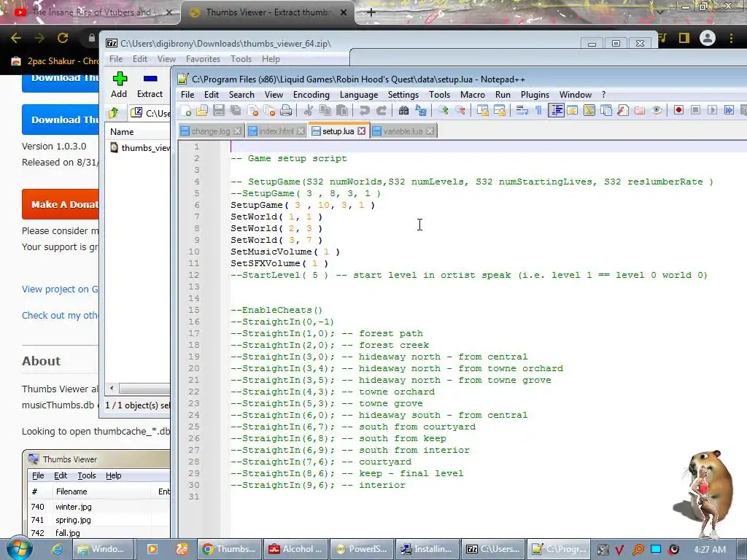
Task: Click the Close document icon in Notepad++ toolbar
Action: click(252, 111)
